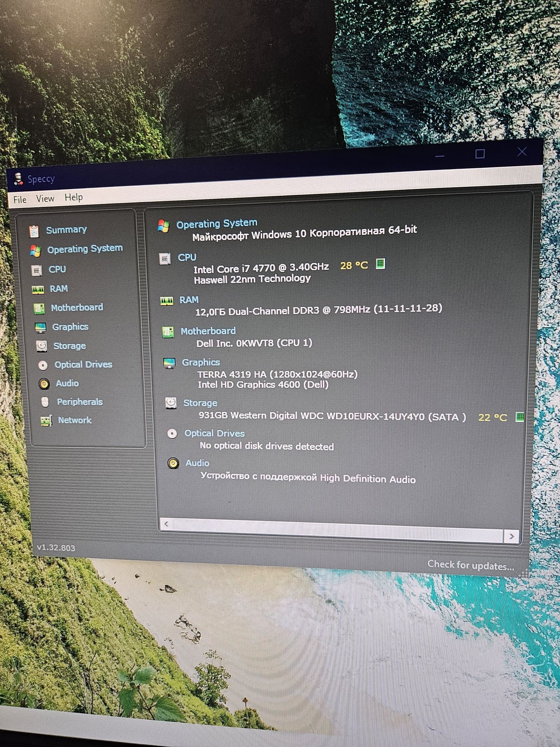
Task: Click the Windows flag icon beside sidebar Operating System
Action: (x=35, y=251)
